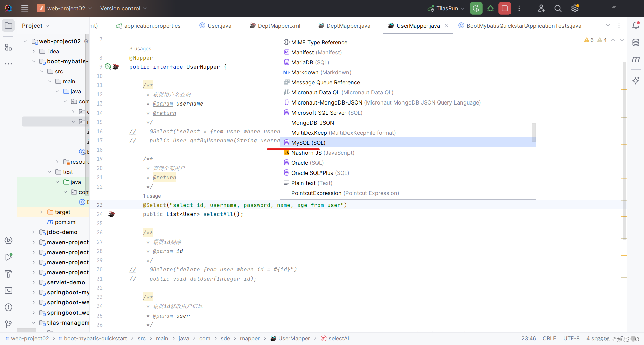
Task: Toggle the Project tool window folder icon
Action: 9,26
